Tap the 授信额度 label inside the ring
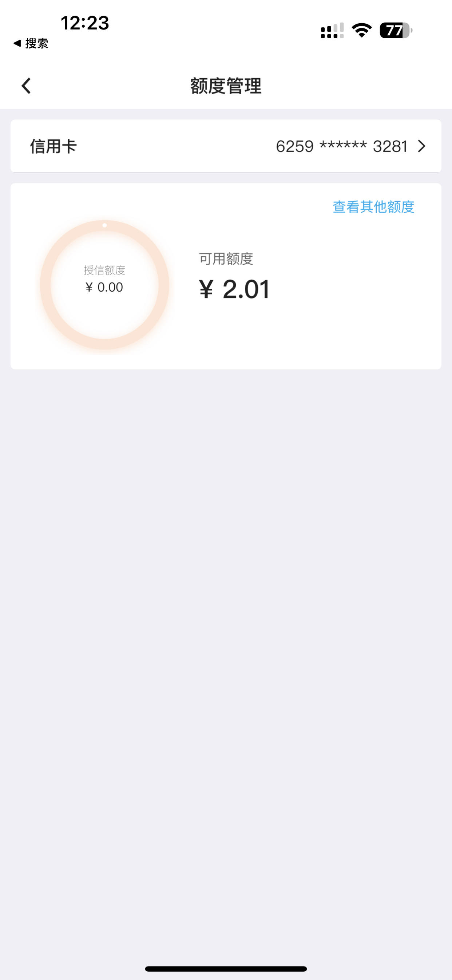 click(x=105, y=270)
